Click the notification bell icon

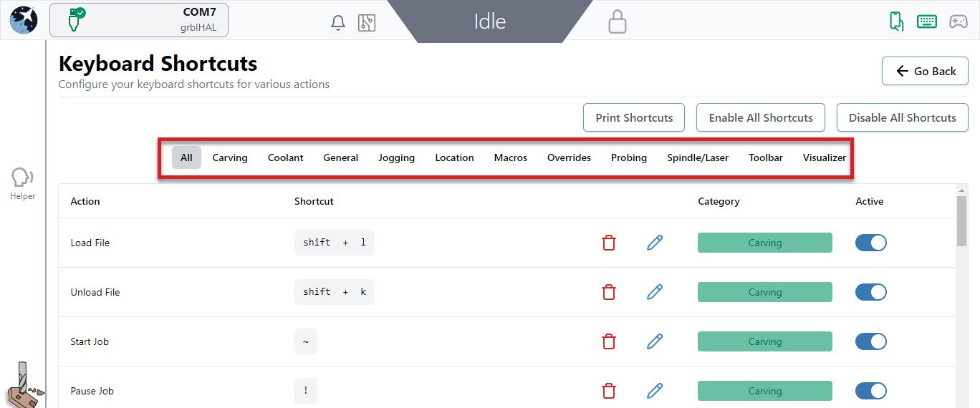click(338, 22)
